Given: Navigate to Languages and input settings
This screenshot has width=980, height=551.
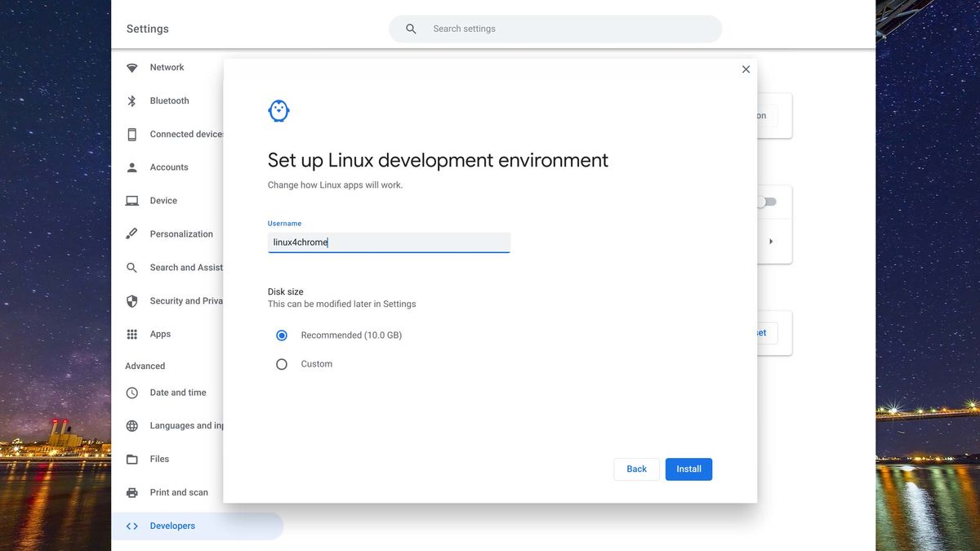Looking at the screenshot, I should coord(131,425).
